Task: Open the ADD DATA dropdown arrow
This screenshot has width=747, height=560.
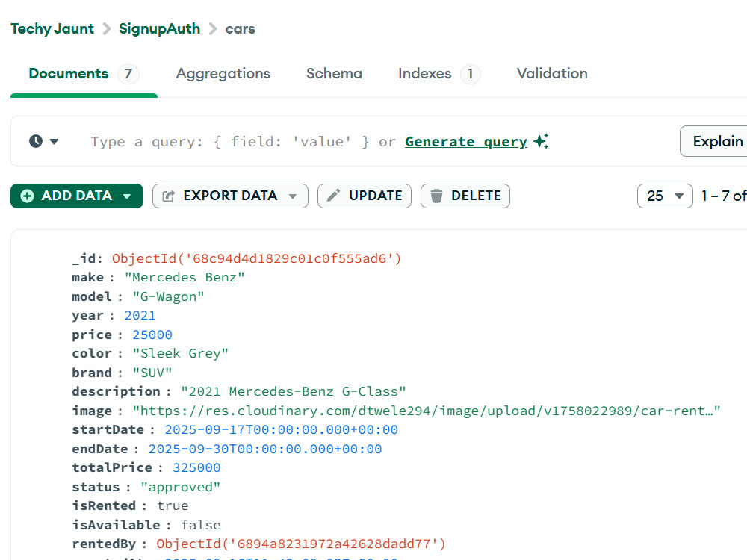Action: point(127,196)
